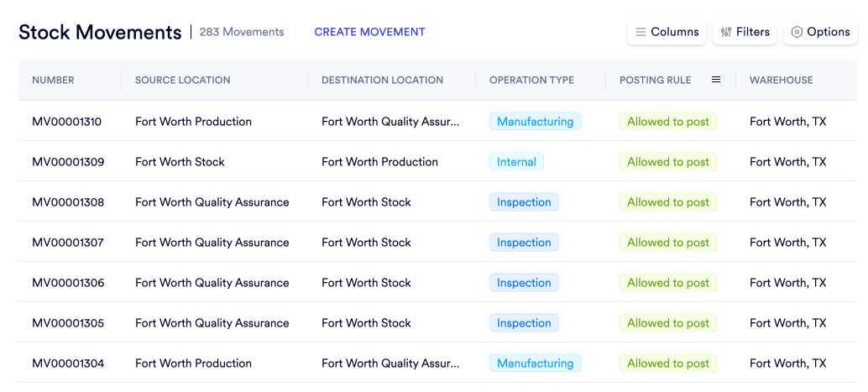Select Inspection tag in row MV00001307
This screenshot has height=392, width=868.
[x=524, y=243]
